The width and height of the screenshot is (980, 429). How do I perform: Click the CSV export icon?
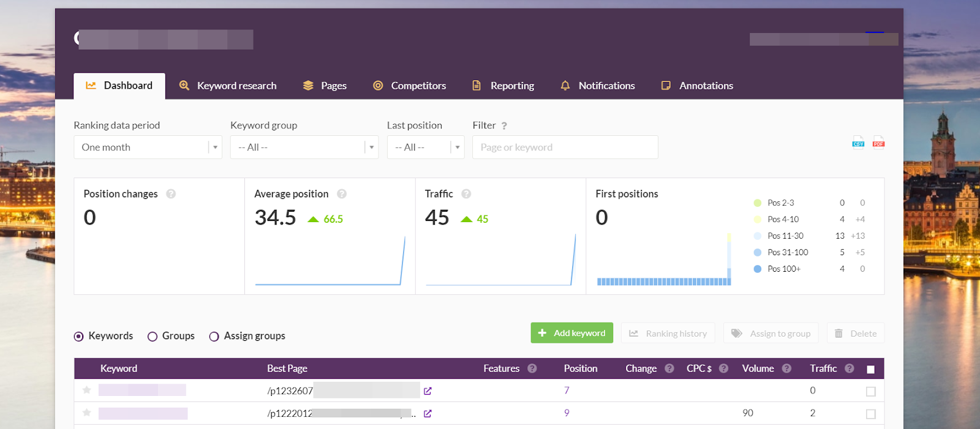(858, 143)
